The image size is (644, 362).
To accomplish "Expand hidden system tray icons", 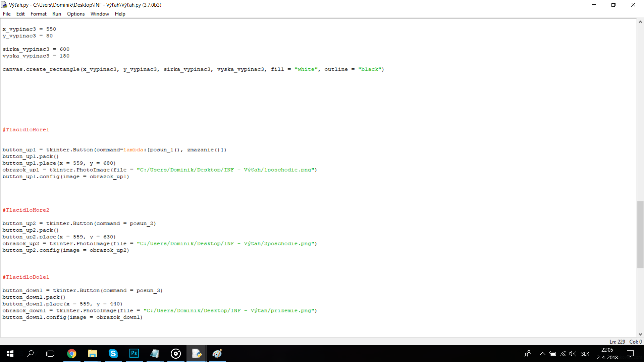I will [542, 354].
